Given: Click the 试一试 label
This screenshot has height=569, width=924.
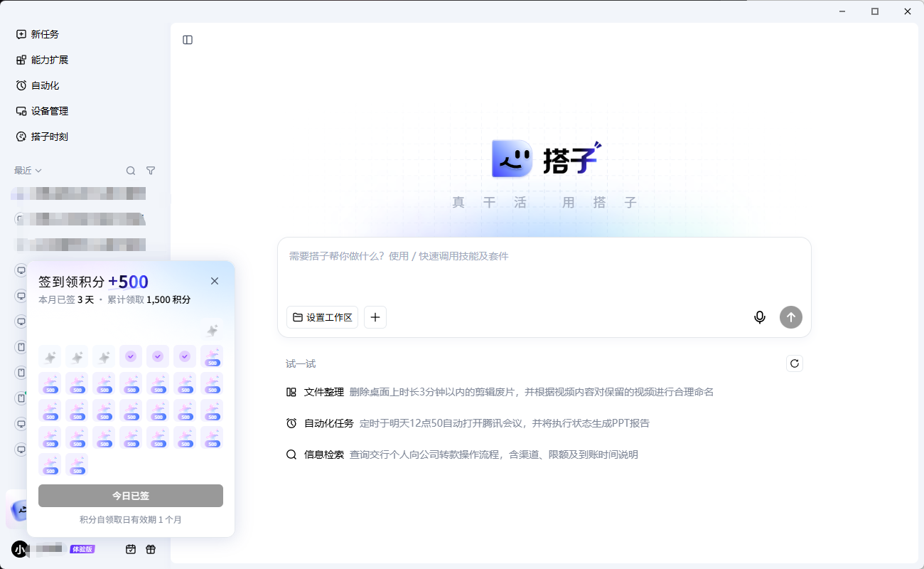Looking at the screenshot, I should click(x=301, y=363).
